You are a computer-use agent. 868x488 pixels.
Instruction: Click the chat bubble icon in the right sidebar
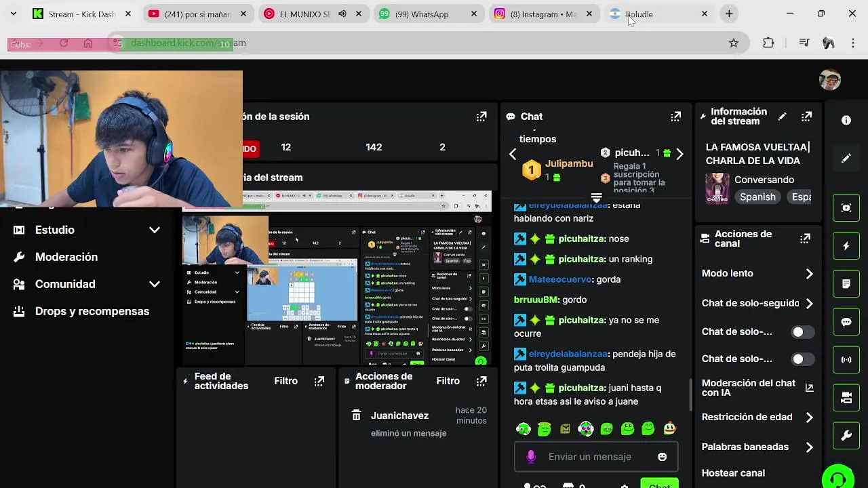click(846, 322)
